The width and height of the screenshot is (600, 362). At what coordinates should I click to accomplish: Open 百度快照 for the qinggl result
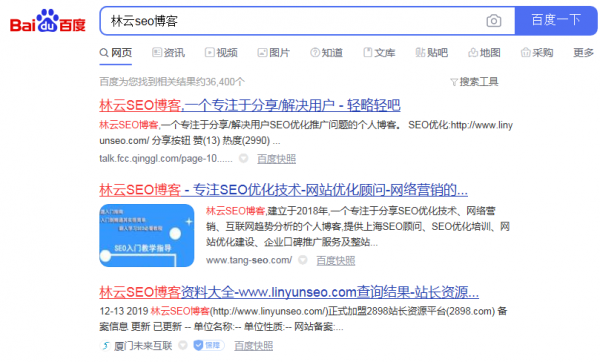click(276, 158)
